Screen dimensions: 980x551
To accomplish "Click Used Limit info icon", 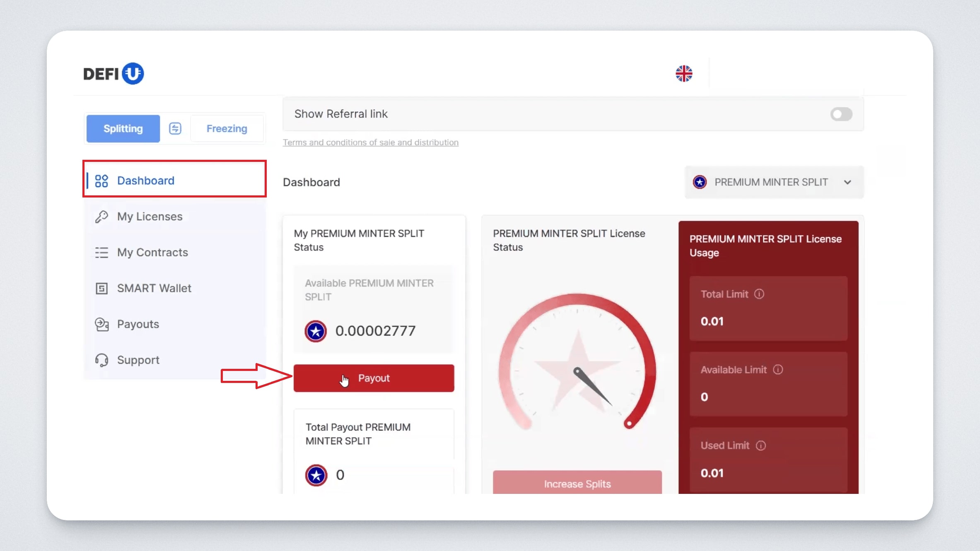I will 761,445.
